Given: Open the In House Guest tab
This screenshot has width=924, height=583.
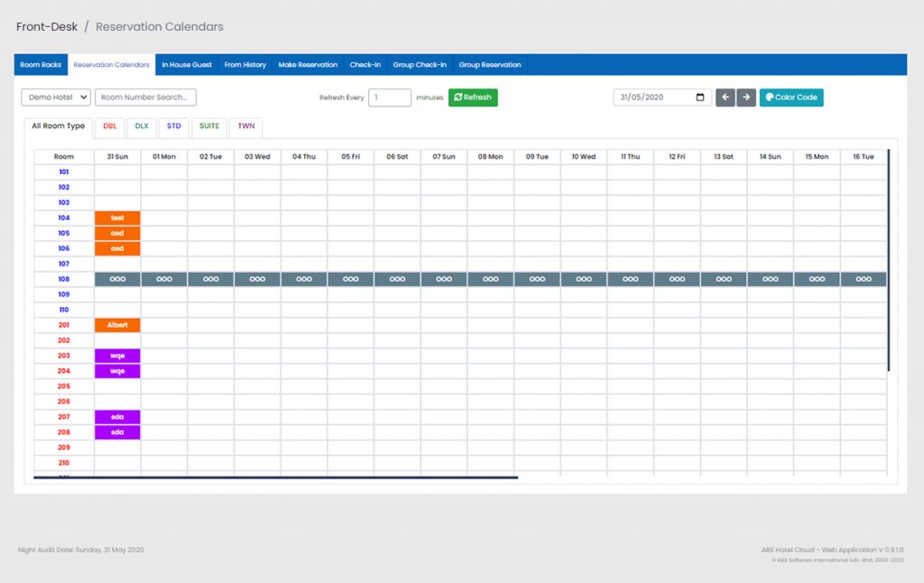Looking at the screenshot, I should [x=187, y=65].
